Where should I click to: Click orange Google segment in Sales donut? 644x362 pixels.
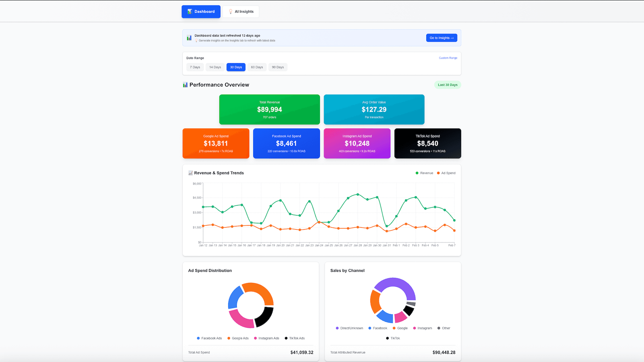pos(375,302)
